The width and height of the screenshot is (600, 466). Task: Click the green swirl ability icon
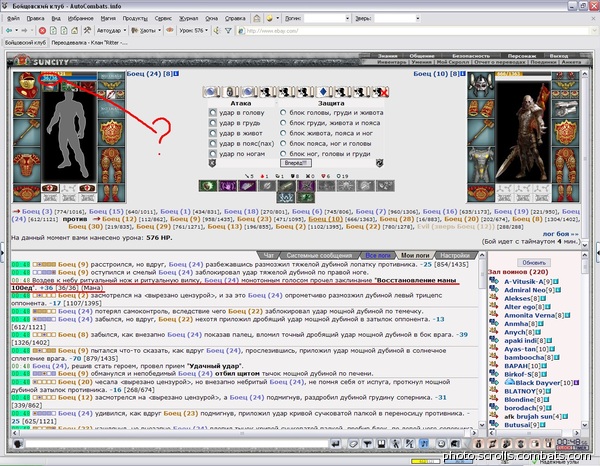click(x=208, y=186)
